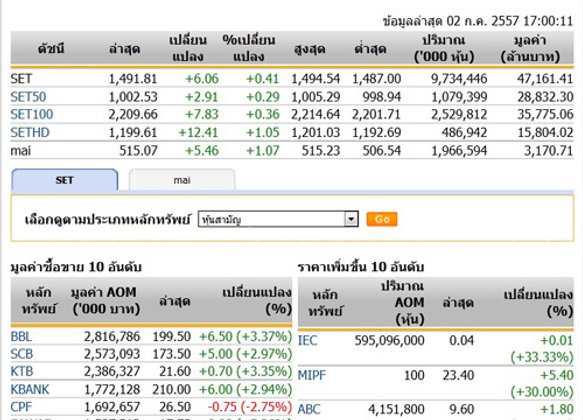Open the MIPF stock link
Viewport: 583px width, 420px height.
click(x=312, y=375)
